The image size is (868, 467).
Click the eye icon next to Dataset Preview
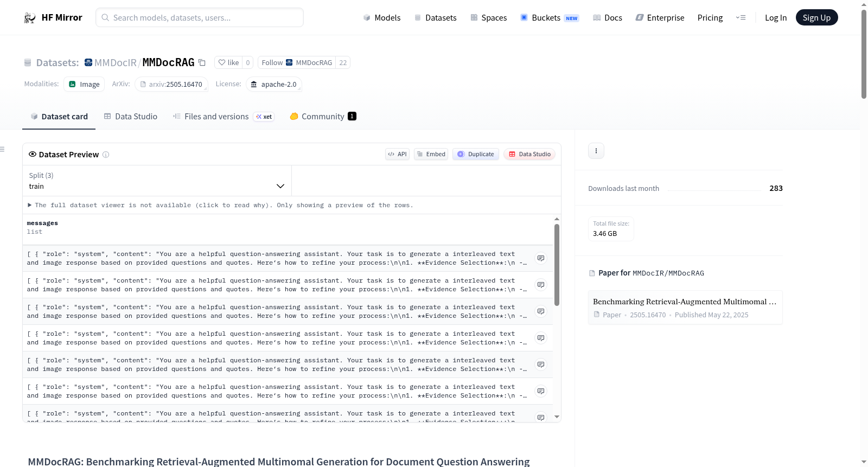pyautogui.click(x=33, y=154)
